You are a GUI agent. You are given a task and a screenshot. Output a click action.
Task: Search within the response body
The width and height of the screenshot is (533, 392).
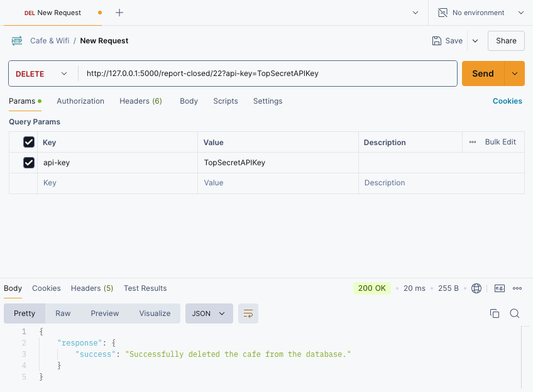(515, 313)
